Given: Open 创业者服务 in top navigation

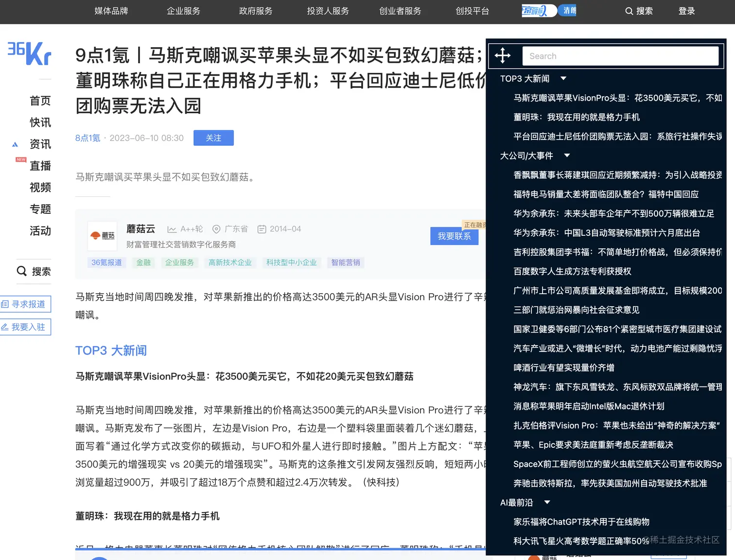Looking at the screenshot, I should coord(400,11).
